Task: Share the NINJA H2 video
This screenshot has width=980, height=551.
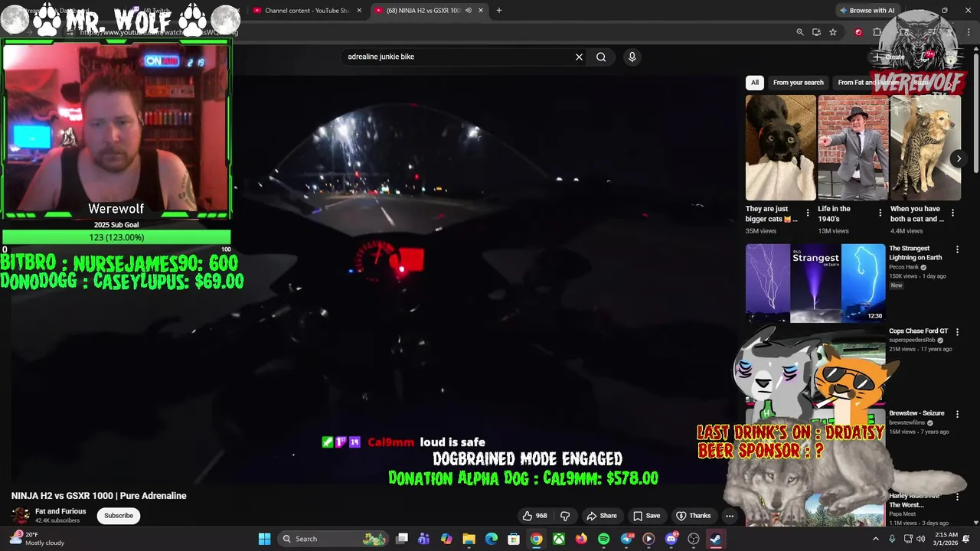Action: coord(602,516)
